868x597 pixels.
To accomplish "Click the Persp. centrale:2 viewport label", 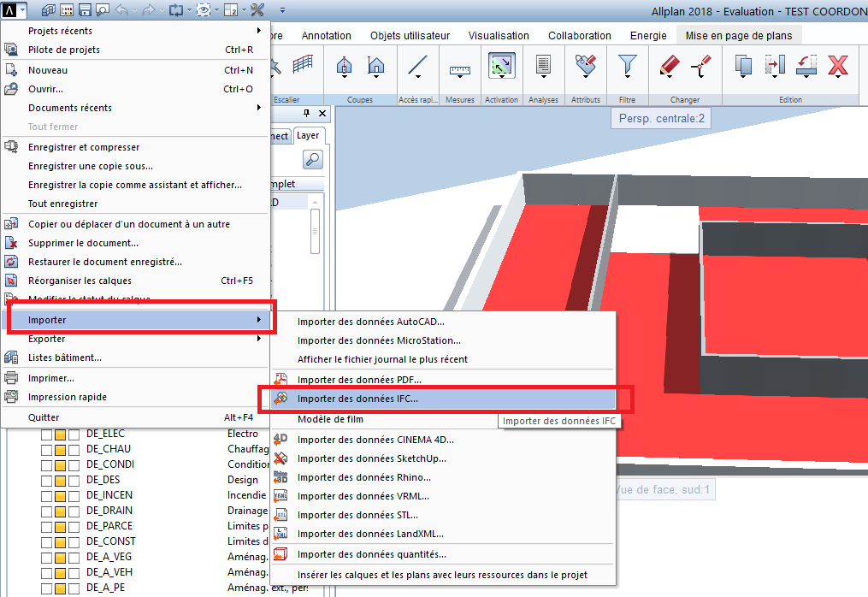I will pos(662,119).
